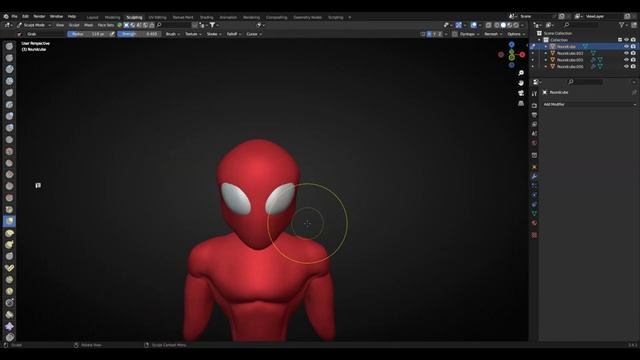640x360 pixels.
Task: Open the Material properties tab
Action: click(534, 223)
